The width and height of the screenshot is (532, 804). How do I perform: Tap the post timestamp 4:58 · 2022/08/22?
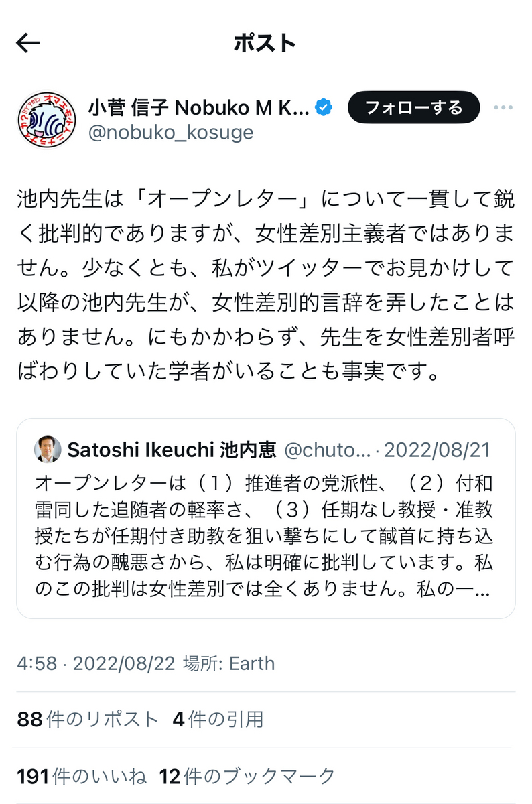point(96,663)
